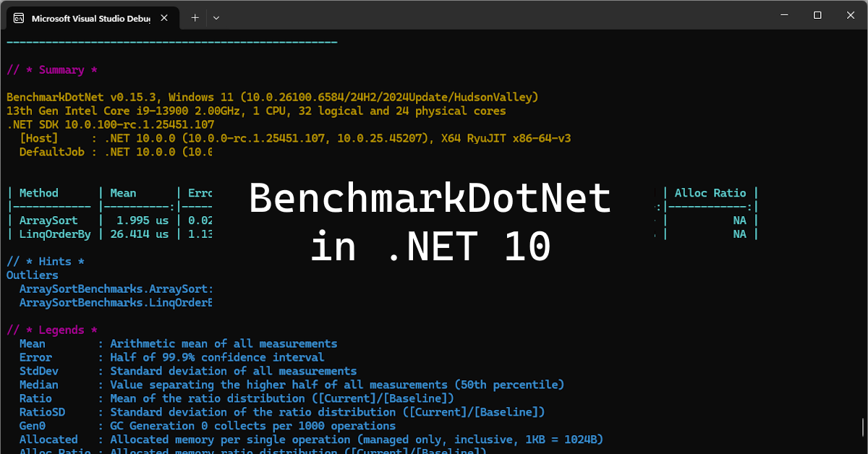Click the terminal console icon in tab

tap(19, 18)
